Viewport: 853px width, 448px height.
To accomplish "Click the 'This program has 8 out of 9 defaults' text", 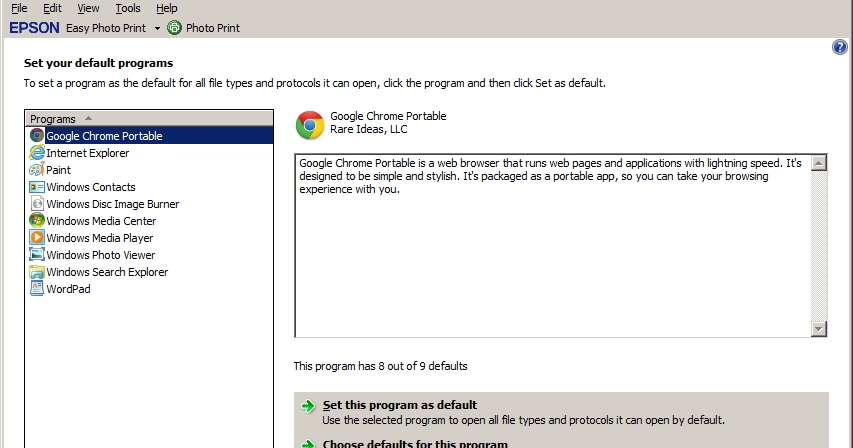I will (380, 366).
